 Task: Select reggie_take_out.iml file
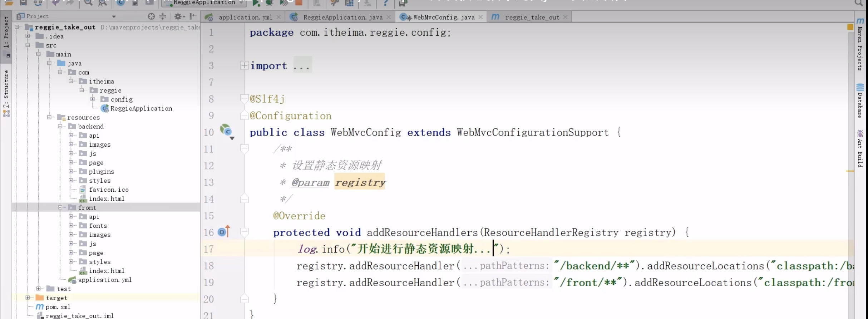click(79, 316)
